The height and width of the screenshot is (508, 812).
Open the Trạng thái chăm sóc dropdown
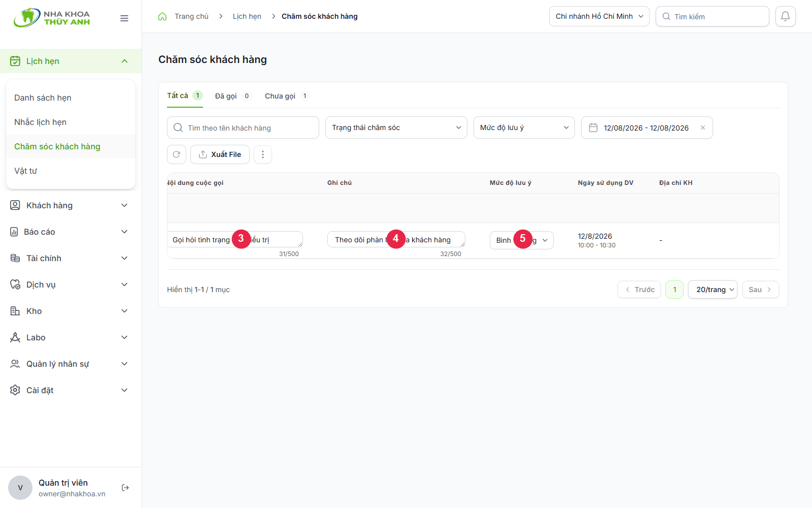point(396,128)
